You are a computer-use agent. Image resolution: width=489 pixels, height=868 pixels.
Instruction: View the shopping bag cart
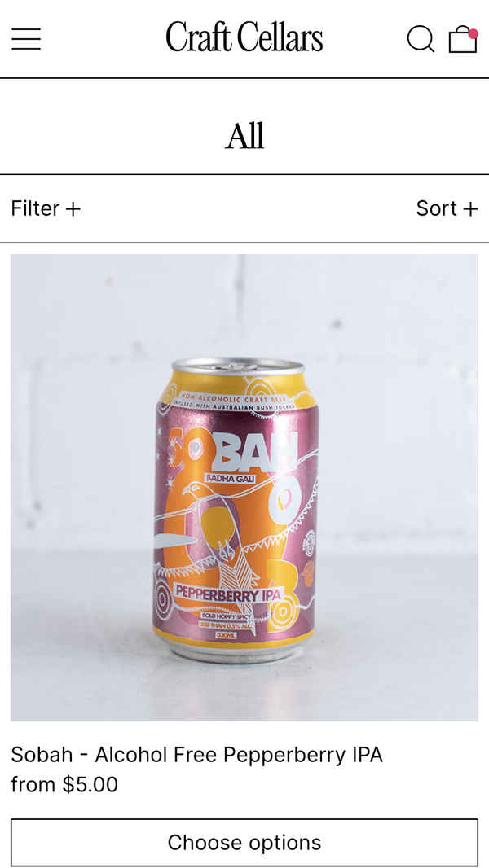(463, 39)
